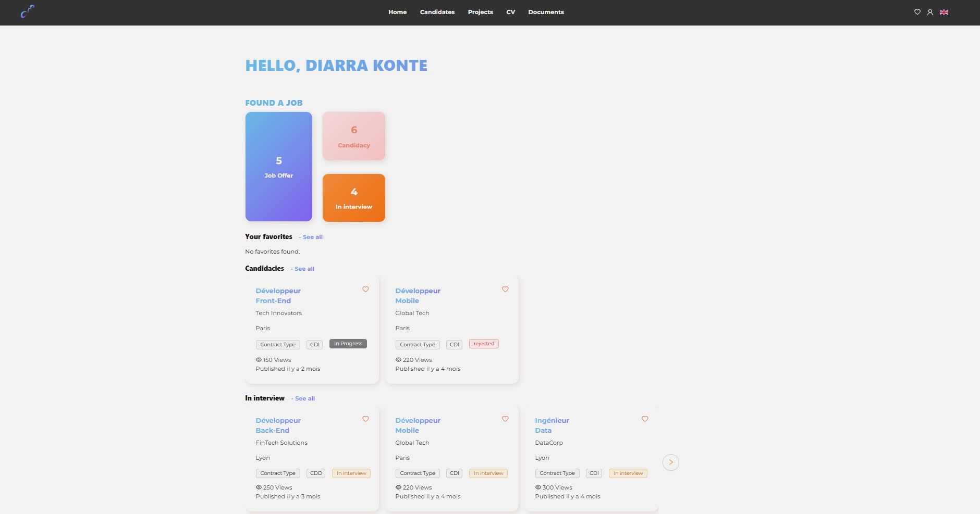
Task: Open the blue 5 Job Offer tile
Action: 279,167
